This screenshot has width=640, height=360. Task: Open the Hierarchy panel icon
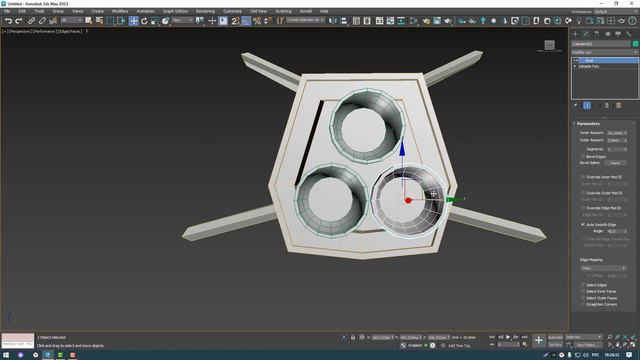click(596, 34)
